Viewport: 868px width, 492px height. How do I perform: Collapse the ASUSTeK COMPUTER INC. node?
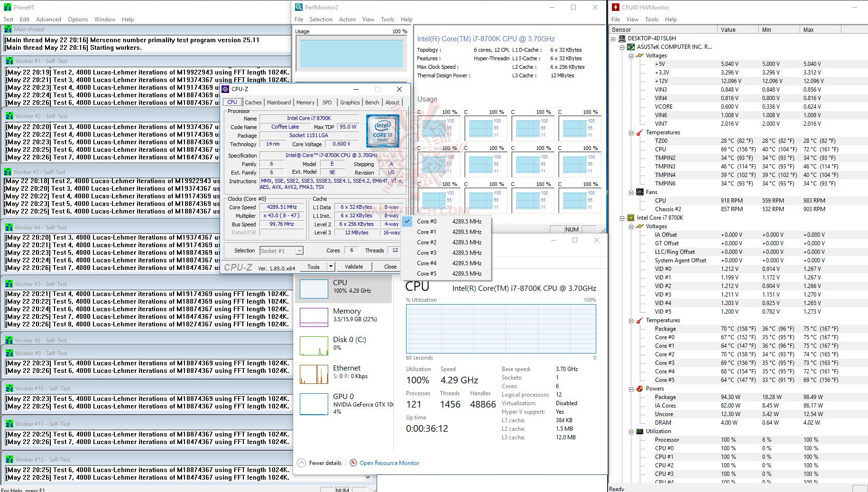622,47
